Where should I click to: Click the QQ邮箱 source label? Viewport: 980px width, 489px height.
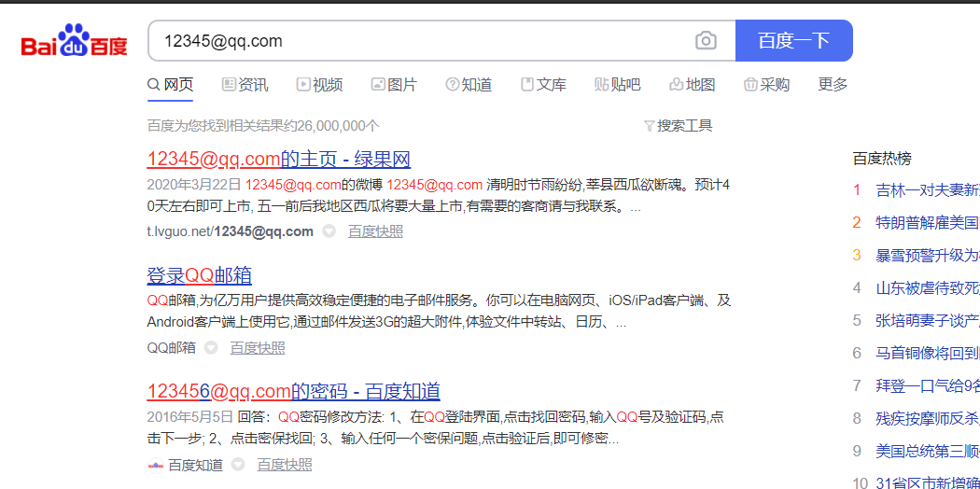click(171, 347)
